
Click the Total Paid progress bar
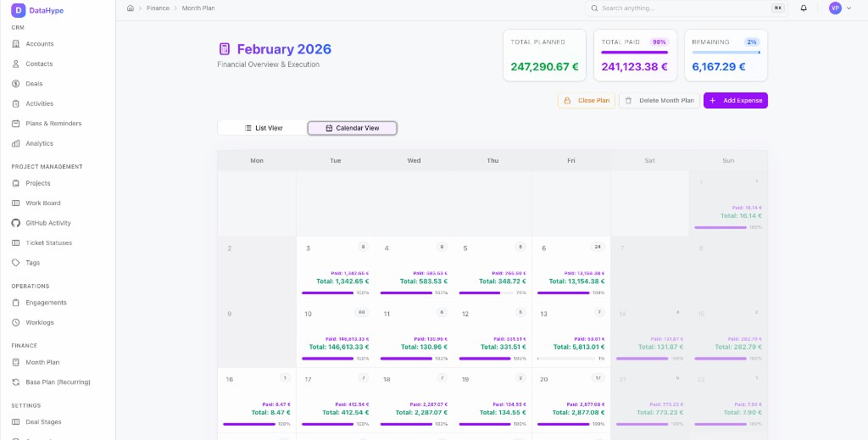[634, 53]
